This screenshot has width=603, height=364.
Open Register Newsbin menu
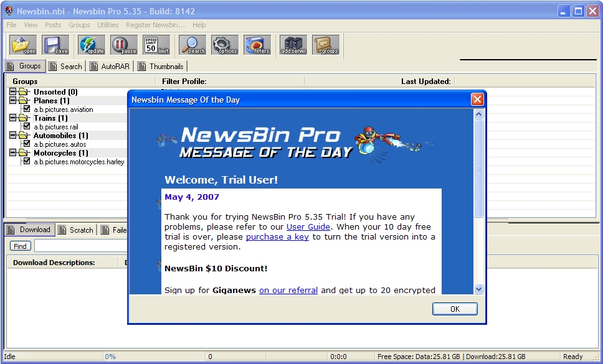(155, 25)
